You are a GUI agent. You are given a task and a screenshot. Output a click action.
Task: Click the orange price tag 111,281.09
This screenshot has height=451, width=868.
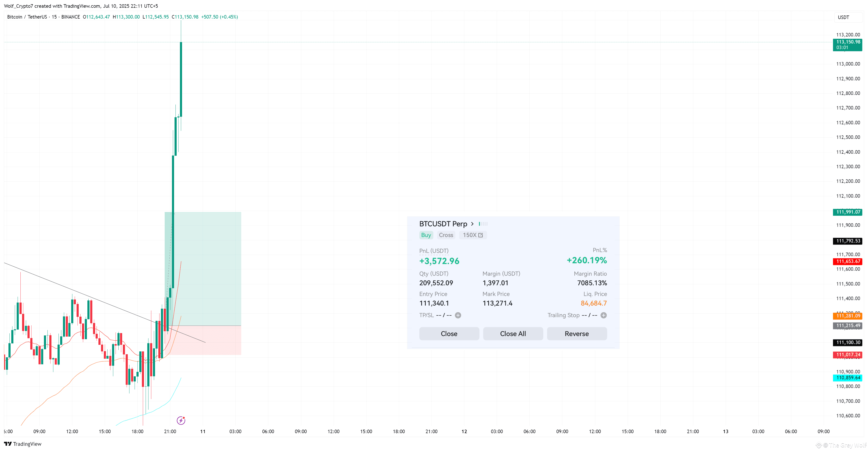pyautogui.click(x=848, y=316)
